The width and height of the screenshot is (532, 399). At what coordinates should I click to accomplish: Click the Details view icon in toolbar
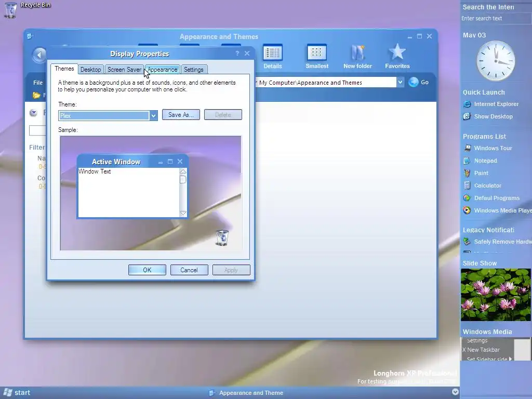pyautogui.click(x=272, y=56)
